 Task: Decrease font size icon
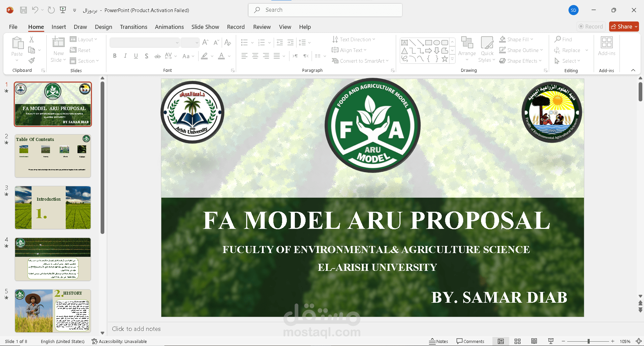point(216,42)
